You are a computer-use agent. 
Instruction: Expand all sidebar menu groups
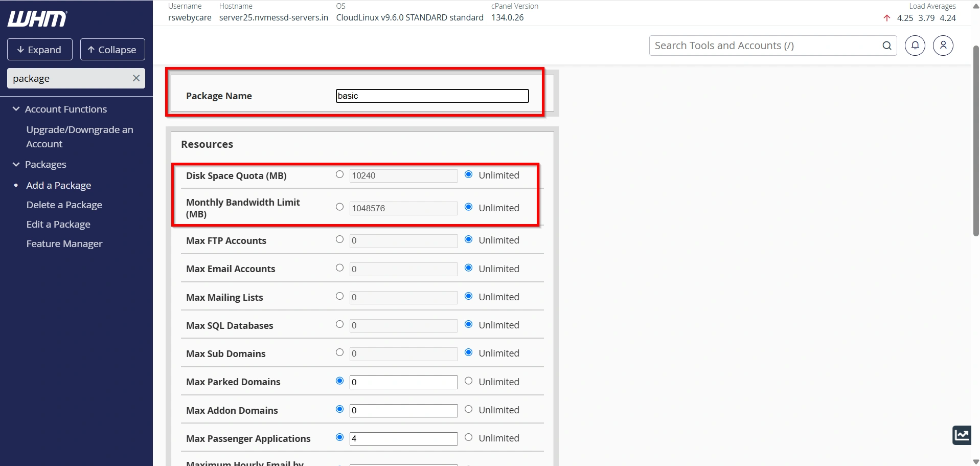(x=40, y=50)
